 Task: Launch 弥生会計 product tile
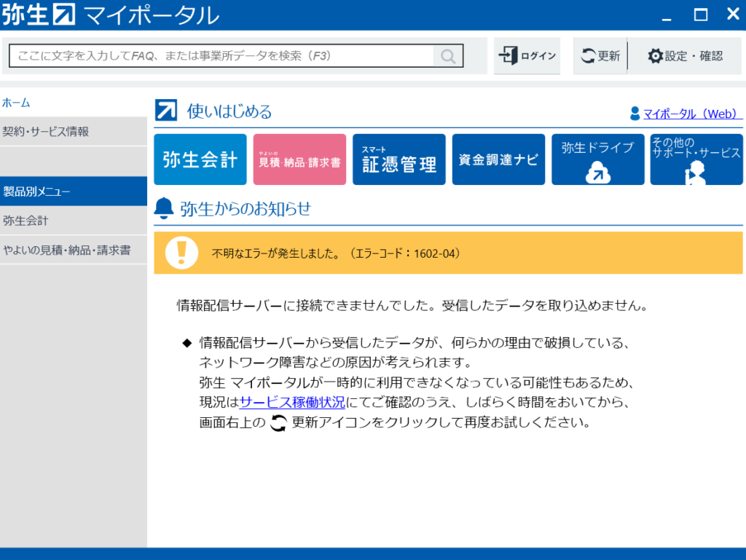(200, 159)
